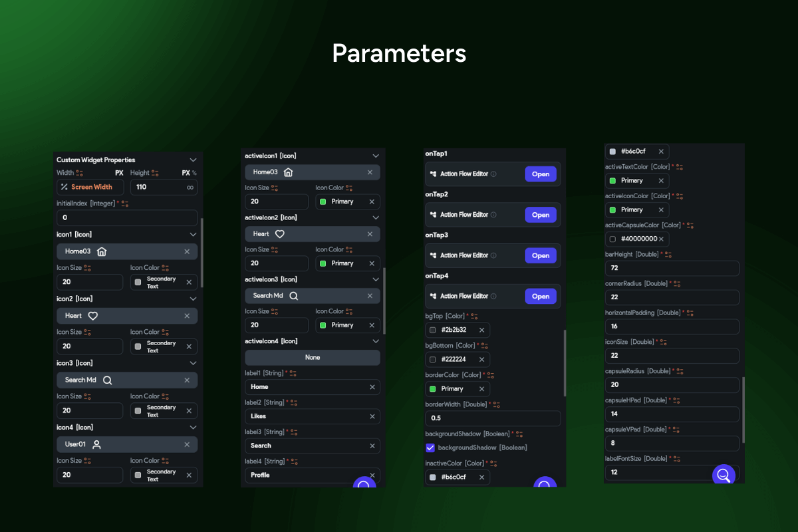
Task: Clear the User01 icon in icon4
Action: (187, 444)
